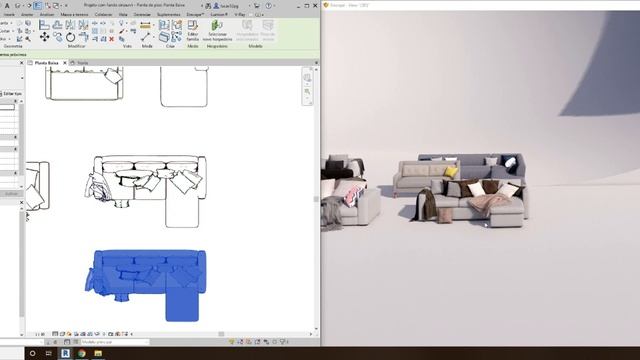Screen dimensions: 640x360
Task: Switch to the Planta Baixa view tab
Action: (x=46, y=63)
